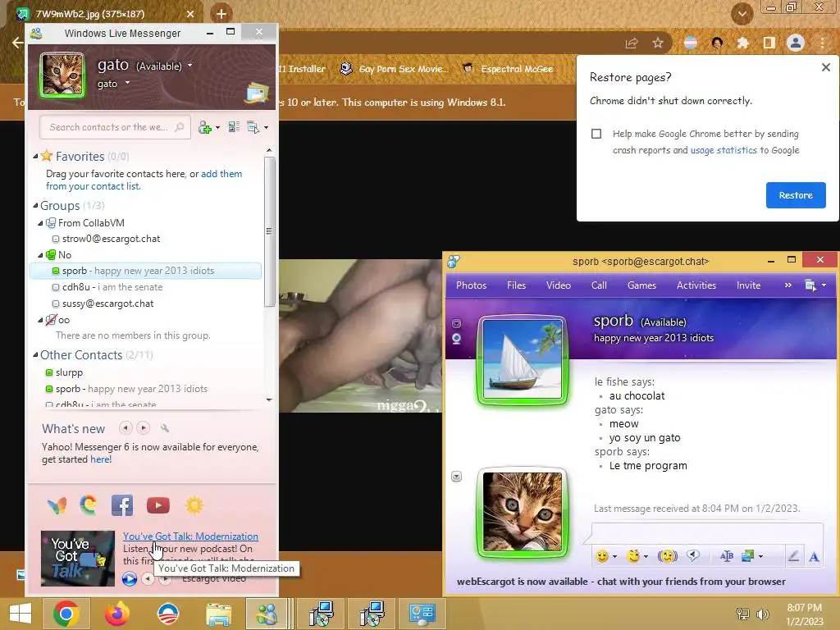Click the add contact icon in Messenger
Image resolution: width=840 pixels, height=630 pixels.
[x=204, y=127]
